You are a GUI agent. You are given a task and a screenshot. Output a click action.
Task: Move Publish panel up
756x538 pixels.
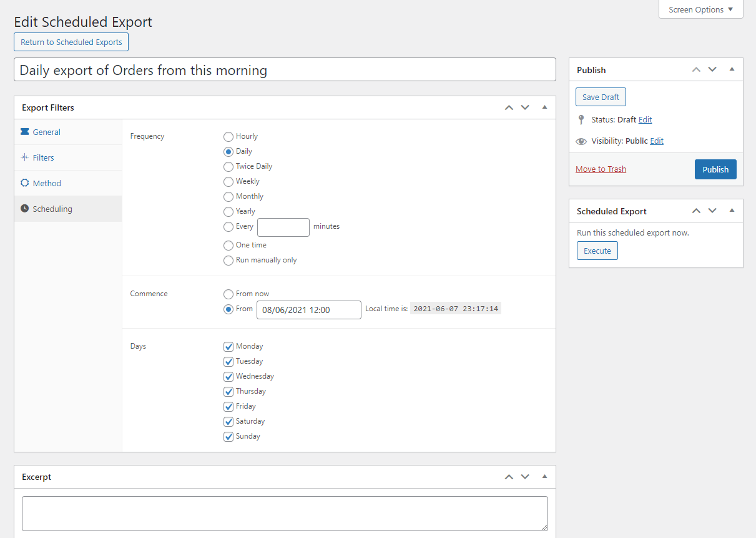696,69
